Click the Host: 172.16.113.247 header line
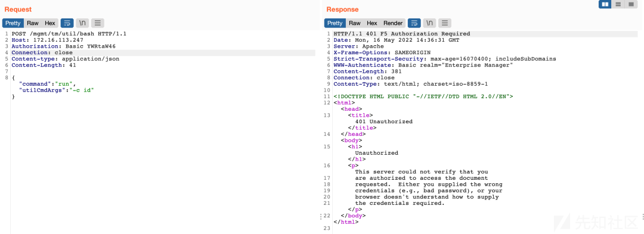This screenshot has height=234, width=644. coord(48,40)
